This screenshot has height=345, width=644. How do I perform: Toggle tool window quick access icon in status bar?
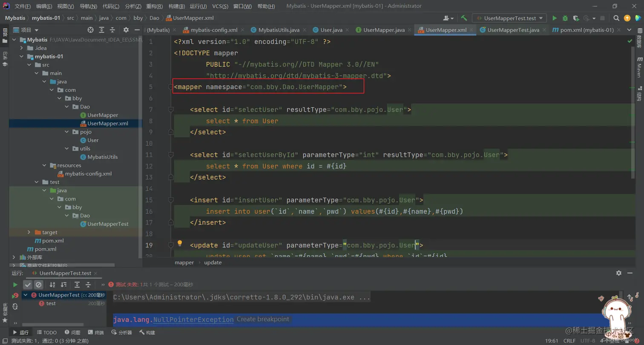click(4, 341)
